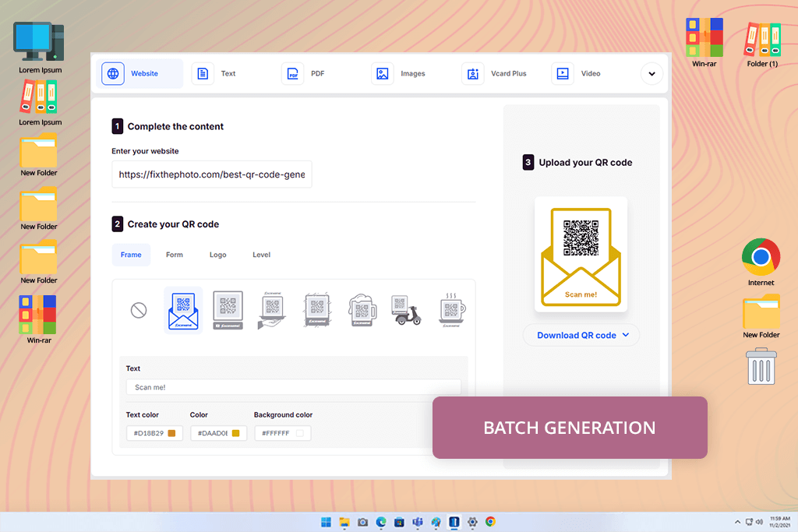Select the Win-rar icon beside Folder (1)

click(x=704, y=42)
